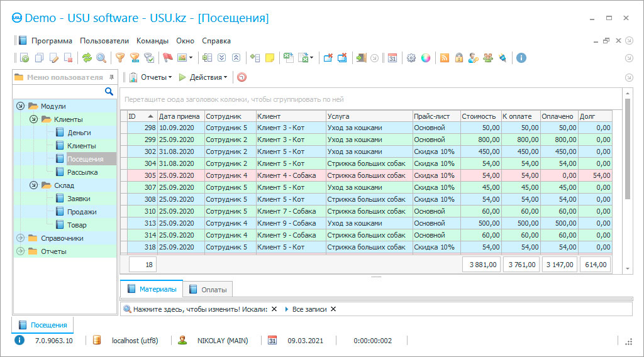Click the funnel with checkmark icon
The width and height of the screenshot is (644, 357).
(149, 58)
